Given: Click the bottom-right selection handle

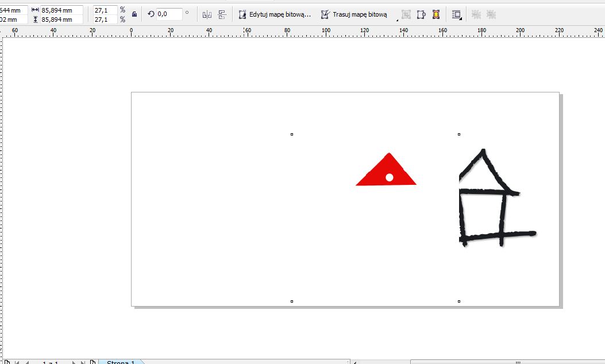Looking at the screenshot, I should pos(458,301).
